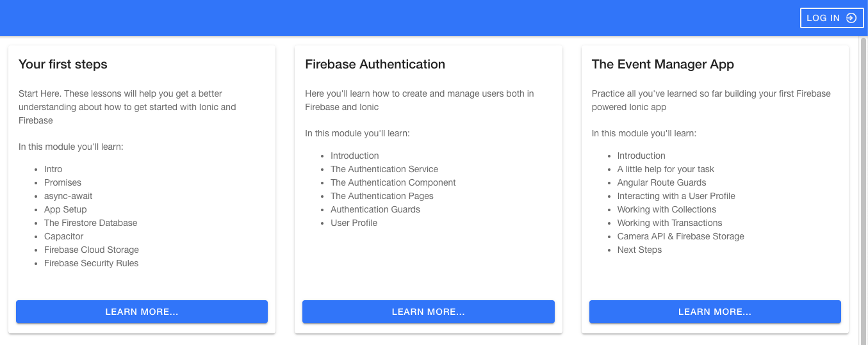Select the "Firebase Authentication" card heading
Screen dimensions: 868x345
click(x=375, y=64)
